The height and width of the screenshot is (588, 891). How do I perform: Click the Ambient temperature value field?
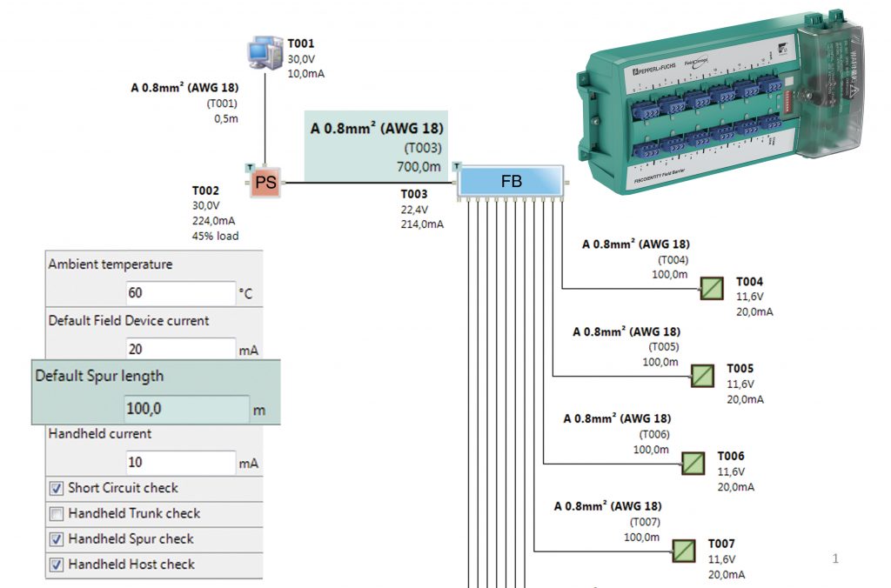179,293
